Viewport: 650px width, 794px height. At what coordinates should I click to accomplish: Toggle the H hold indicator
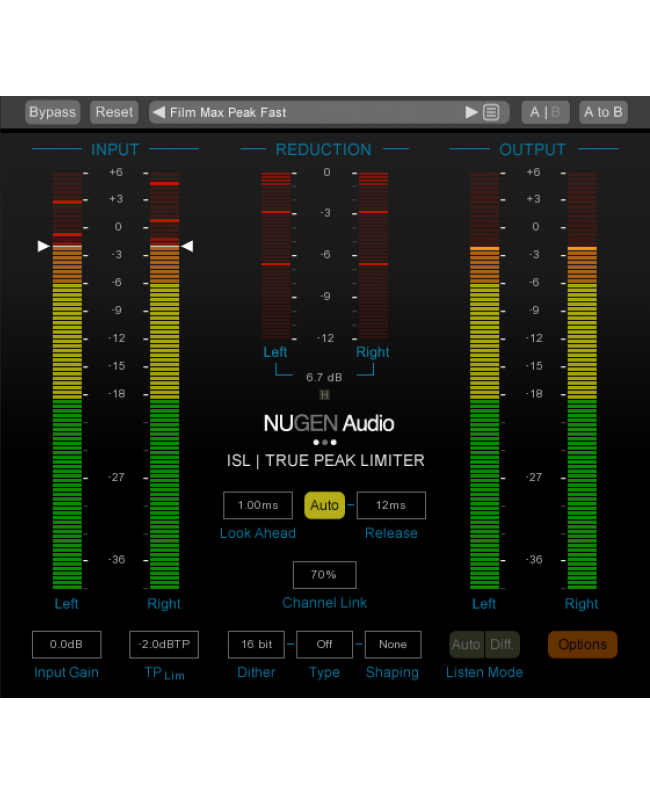pos(324,394)
